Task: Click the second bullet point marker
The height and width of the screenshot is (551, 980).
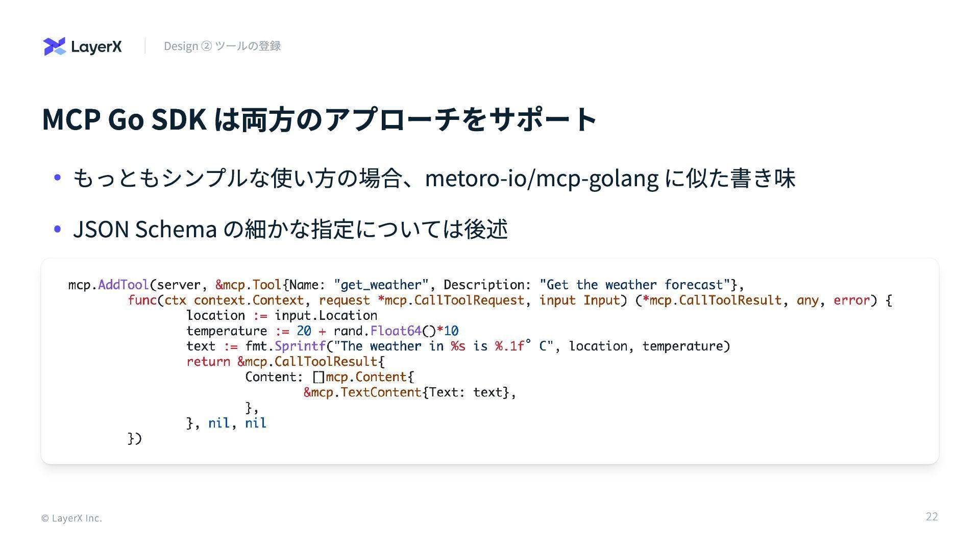Action: click(57, 229)
